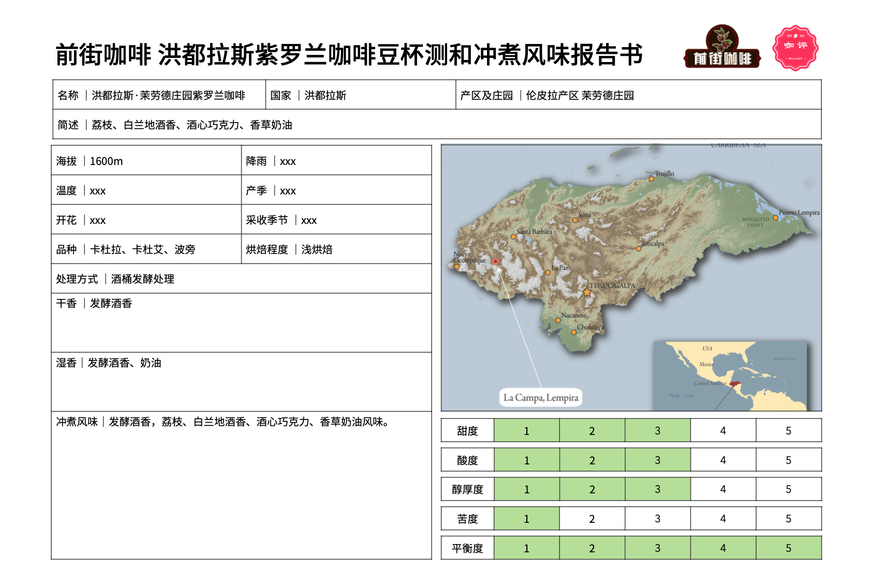This screenshot has width=886, height=588.
Task: Click the pink 咖评 badge logo
Action: tap(795, 47)
